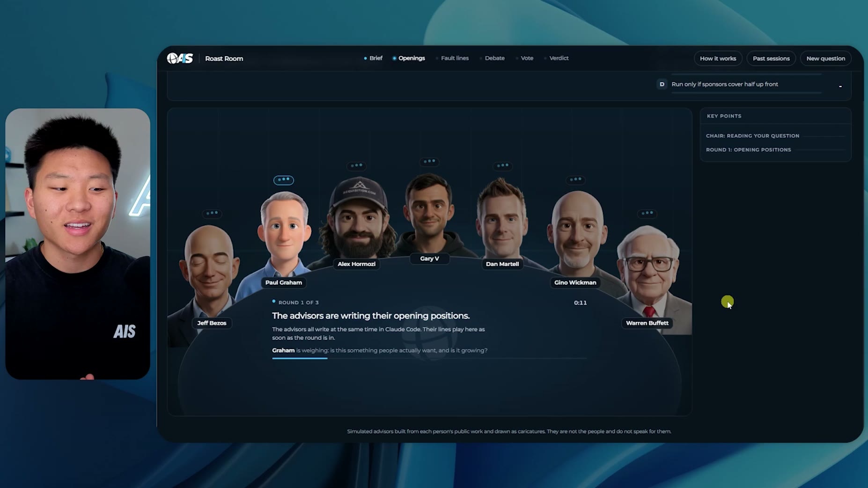Click typing bubble above Dan Martell
This screenshot has width=868, height=488.
point(502,166)
